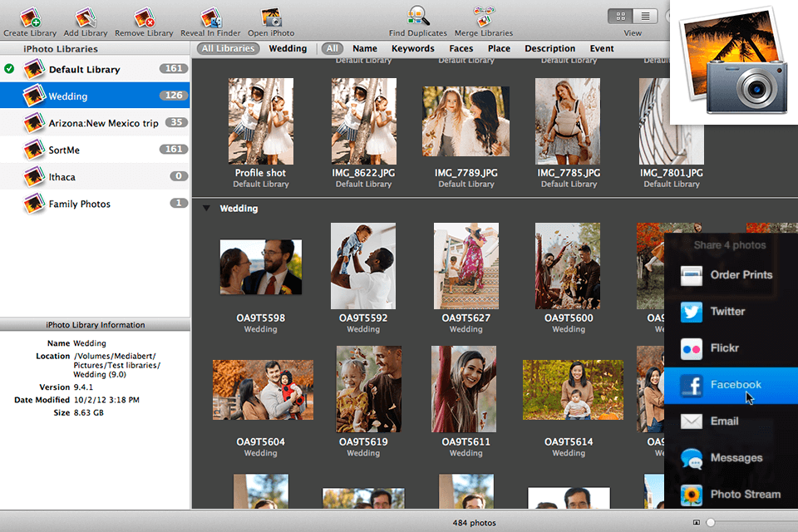The image size is (798, 532).
Task: Click the Photo Stream sunflower icon
Action: (691, 495)
